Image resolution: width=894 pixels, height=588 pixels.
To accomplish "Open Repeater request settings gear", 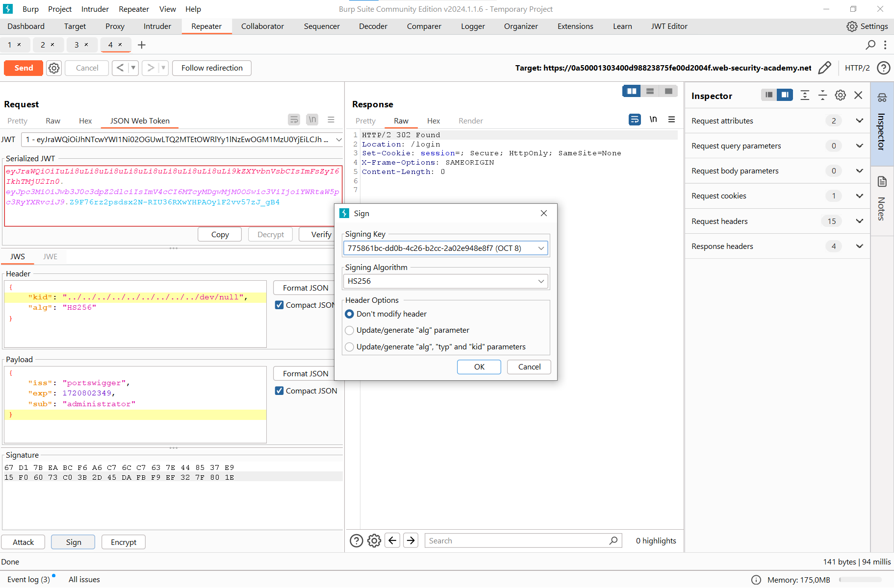I will click(x=54, y=68).
